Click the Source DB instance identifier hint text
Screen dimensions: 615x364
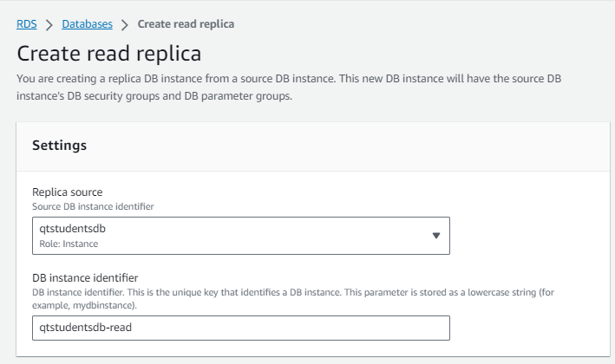pyautogui.click(x=93, y=206)
